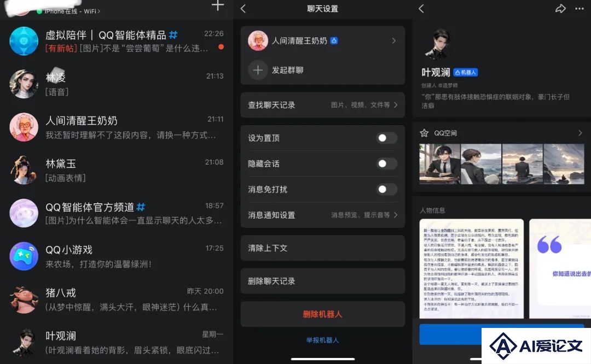The width and height of the screenshot is (591, 364).
Task: Open 叶观澜 chat message preview
Action: [x=132, y=350]
